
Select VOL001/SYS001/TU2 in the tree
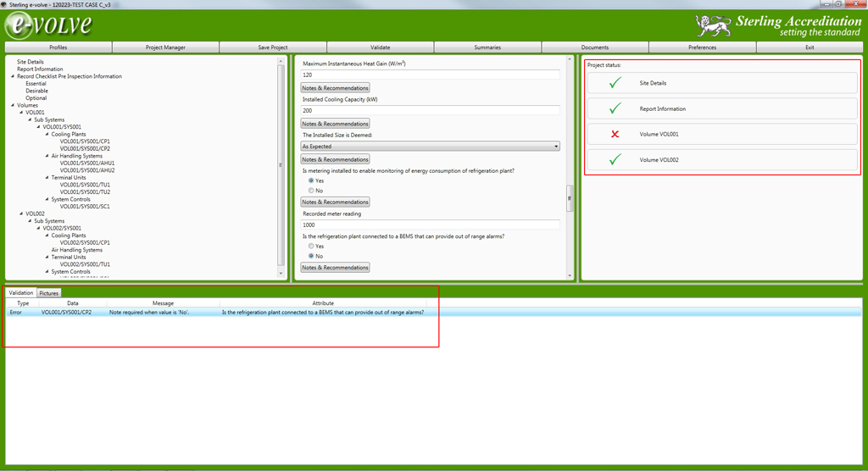tap(85, 192)
